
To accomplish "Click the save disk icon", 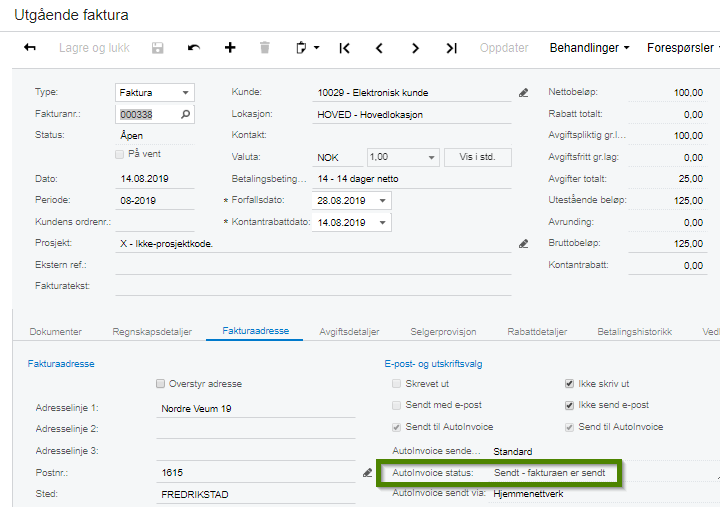I will [x=158, y=48].
